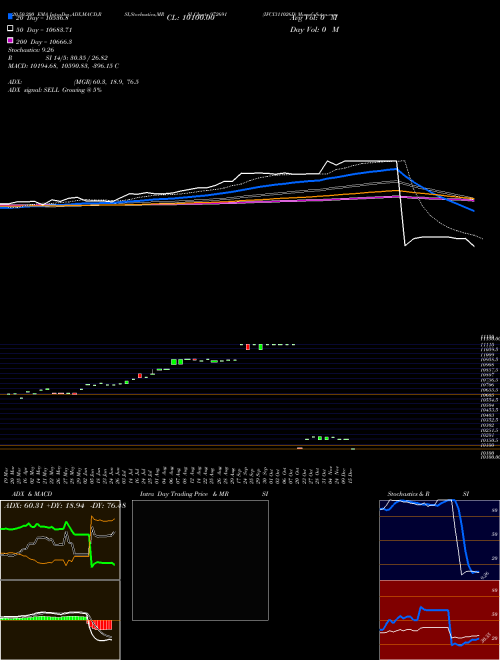Click 'Intra Day Trading Price & MR SI' title
The height and width of the screenshot is (660, 500).
click(204, 494)
